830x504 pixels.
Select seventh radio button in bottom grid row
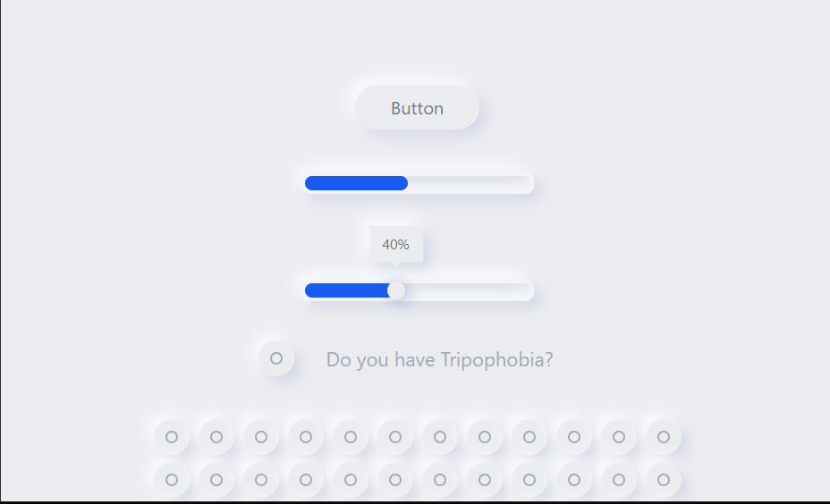tap(440, 480)
